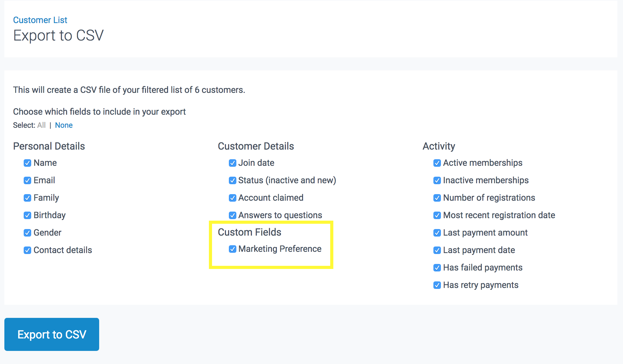Toggle the Email field checkbox

(x=27, y=180)
